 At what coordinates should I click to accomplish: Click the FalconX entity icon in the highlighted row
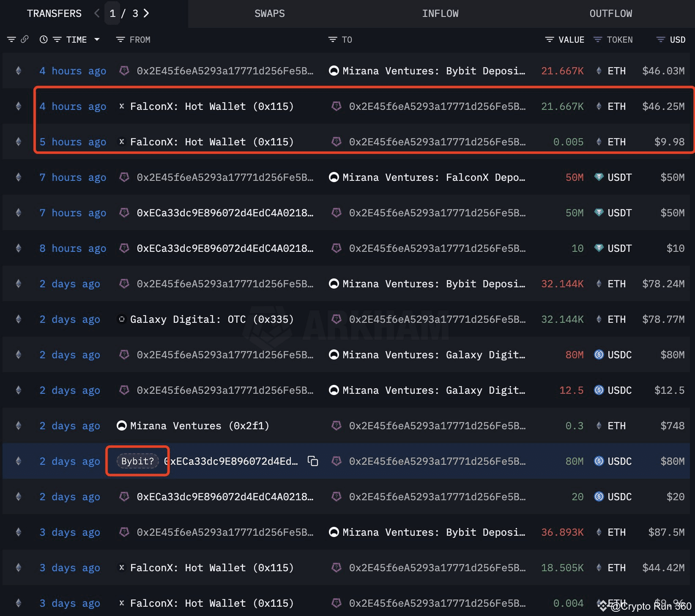(x=121, y=106)
